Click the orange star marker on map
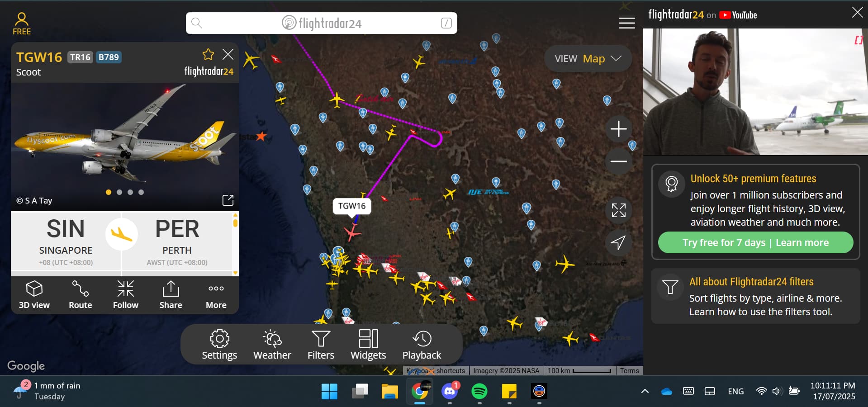Image resolution: width=868 pixels, height=407 pixels. 261,136
